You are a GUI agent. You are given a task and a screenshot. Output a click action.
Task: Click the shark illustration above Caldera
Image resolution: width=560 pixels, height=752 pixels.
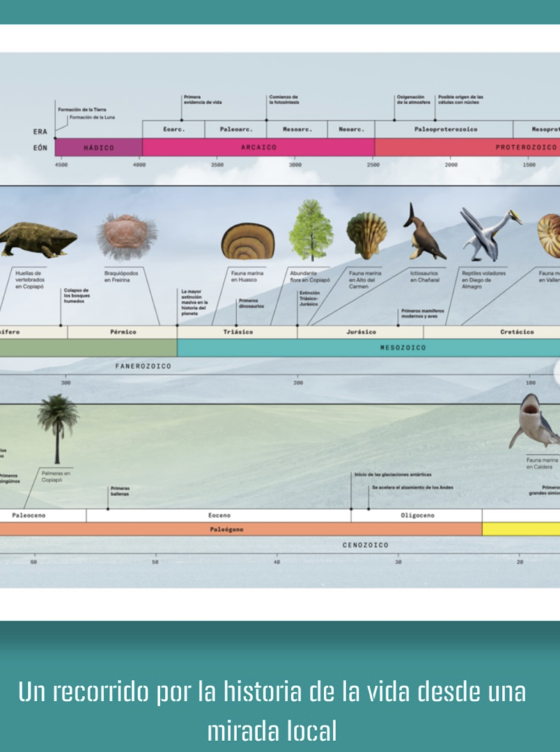click(534, 422)
